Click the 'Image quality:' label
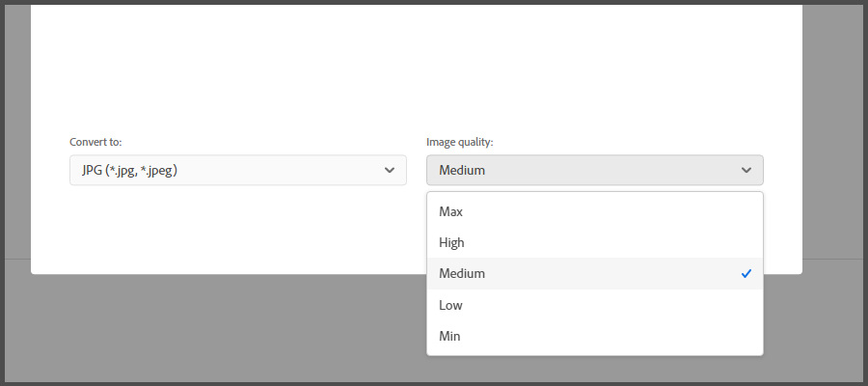This screenshot has height=386, width=868. coord(459,142)
